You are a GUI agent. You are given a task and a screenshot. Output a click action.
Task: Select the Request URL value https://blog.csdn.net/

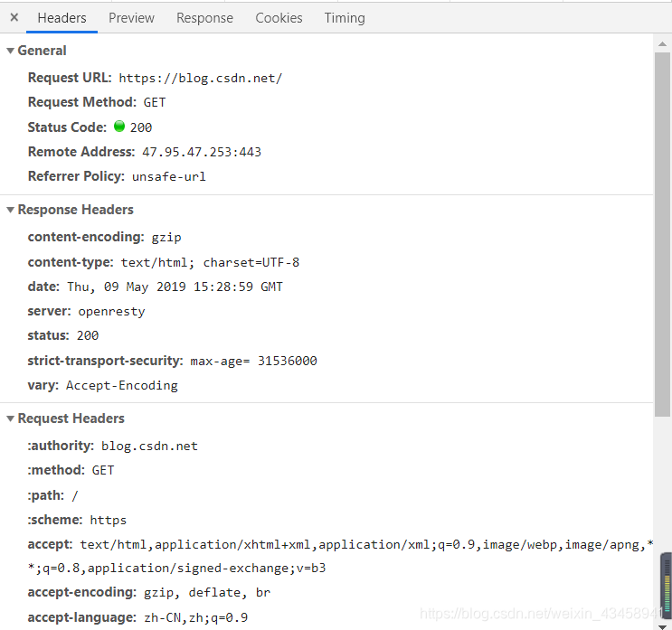point(201,79)
